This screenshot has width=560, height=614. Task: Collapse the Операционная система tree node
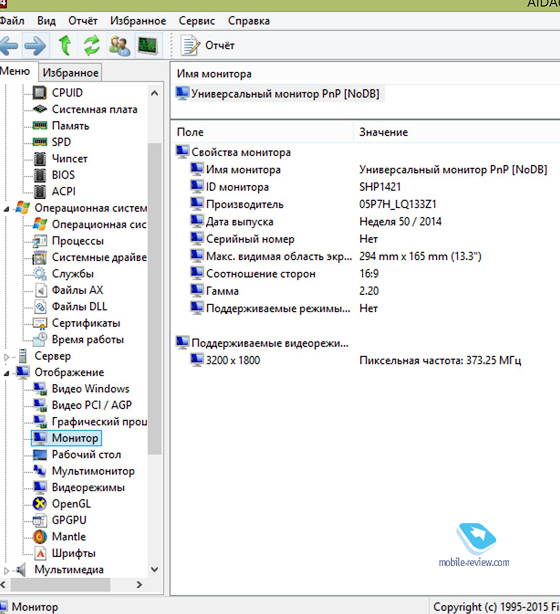pyautogui.click(x=6, y=209)
